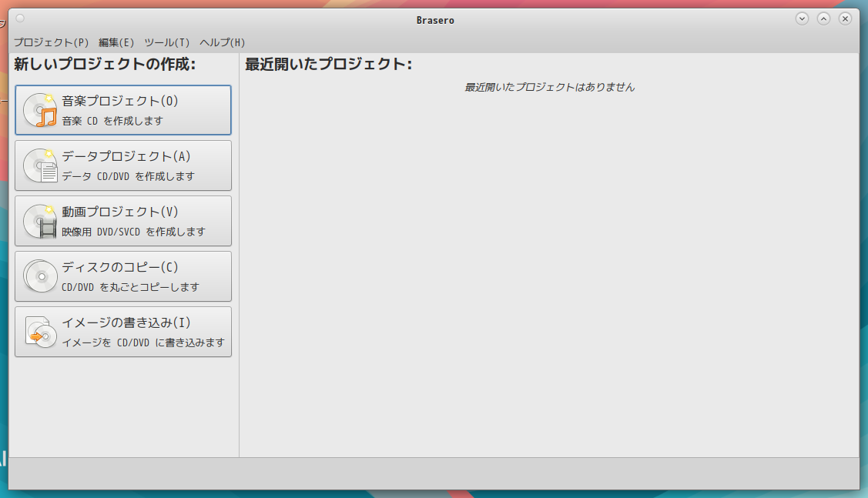868x498 pixels.
Task: Open the ヘルプ(H) menu
Action: point(222,42)
